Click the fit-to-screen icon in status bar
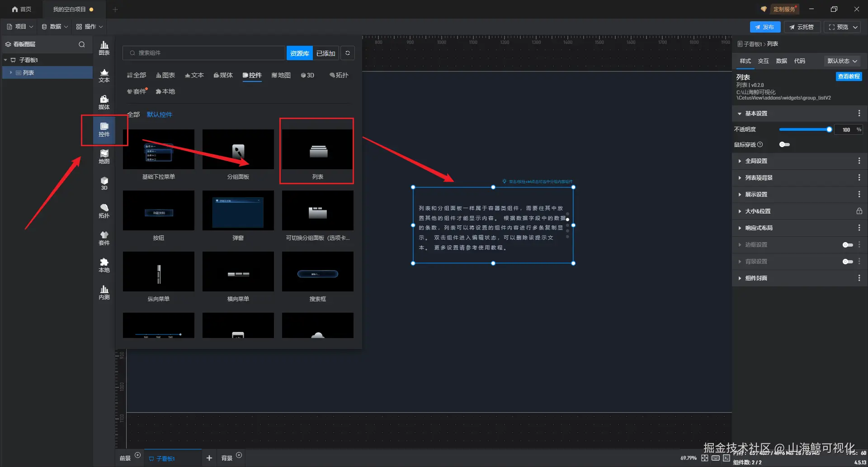 click(705, 458)
